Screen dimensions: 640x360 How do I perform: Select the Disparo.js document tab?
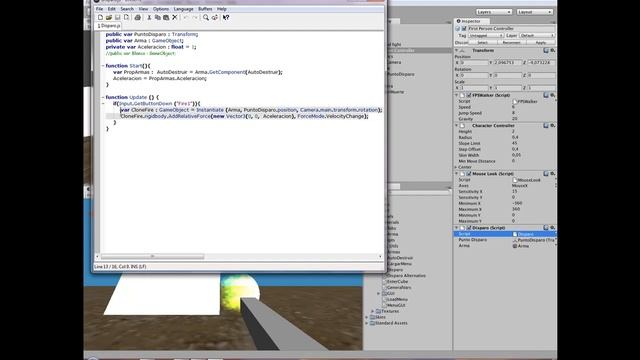pyautogui.click(x=109, y=26)
